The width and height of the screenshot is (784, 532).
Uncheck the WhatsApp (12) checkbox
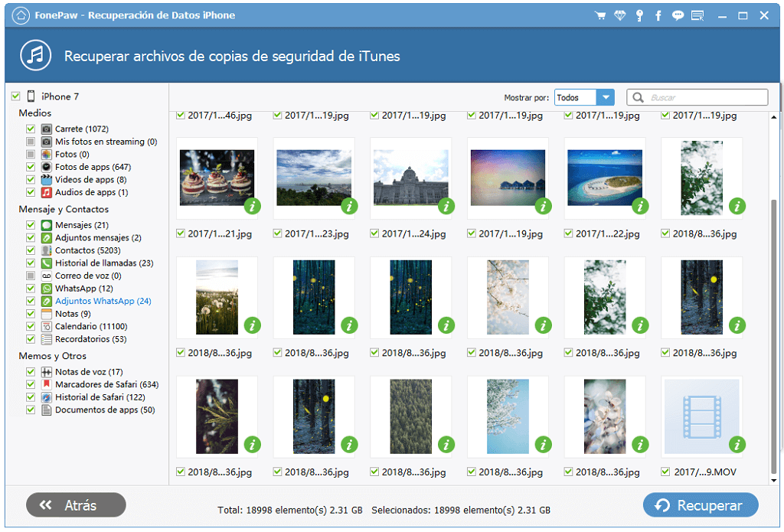(x=31, y=289)
